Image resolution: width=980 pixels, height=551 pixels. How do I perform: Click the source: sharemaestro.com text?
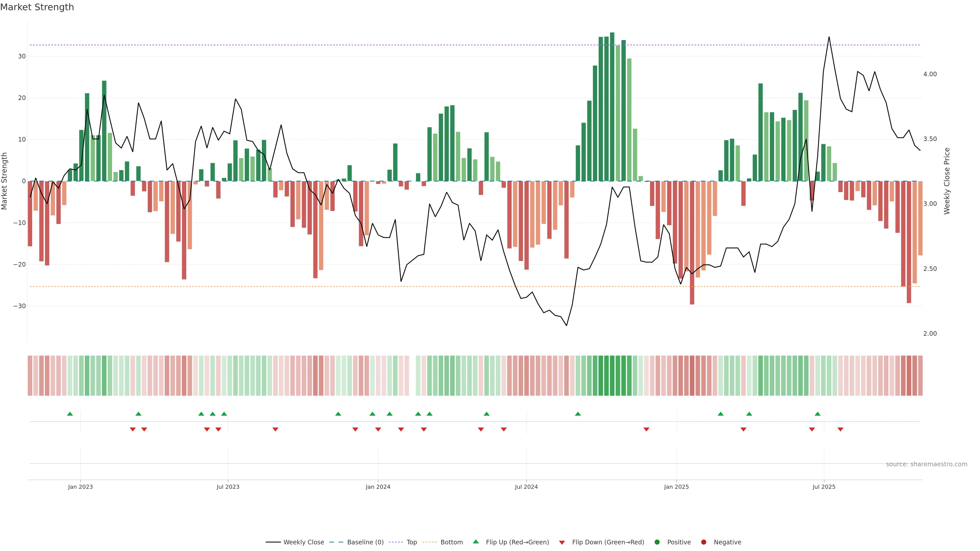[926, 464]
